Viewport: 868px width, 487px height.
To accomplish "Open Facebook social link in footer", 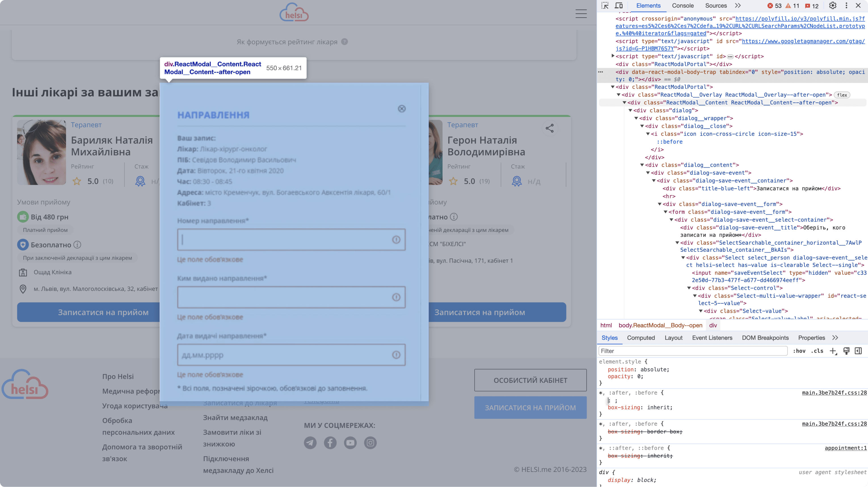I will 330,442.
